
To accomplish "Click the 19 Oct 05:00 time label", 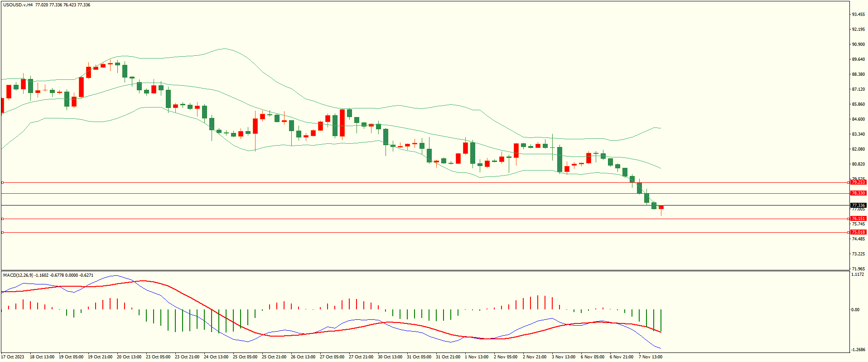I will 71,357.
